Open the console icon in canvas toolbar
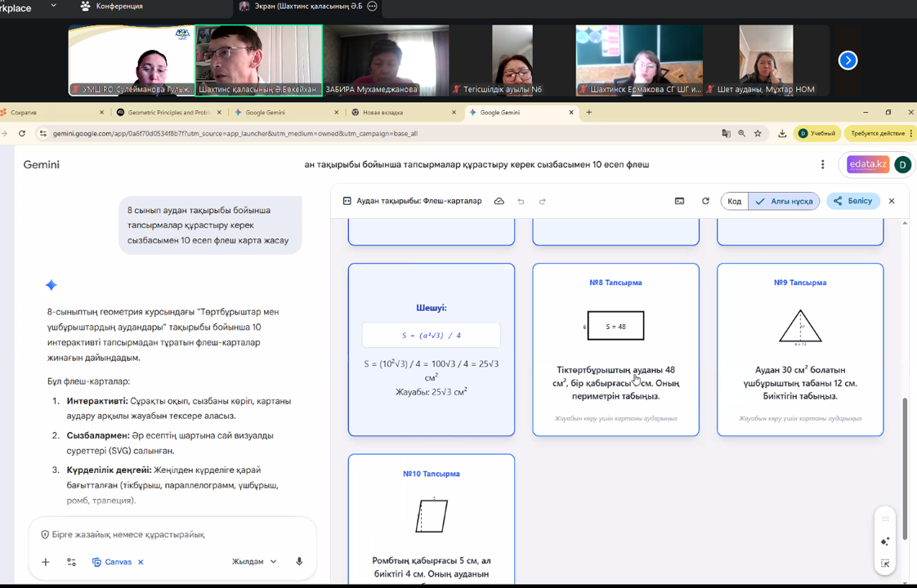This screenshot has width=917, height=588. (x=679, y=201)
